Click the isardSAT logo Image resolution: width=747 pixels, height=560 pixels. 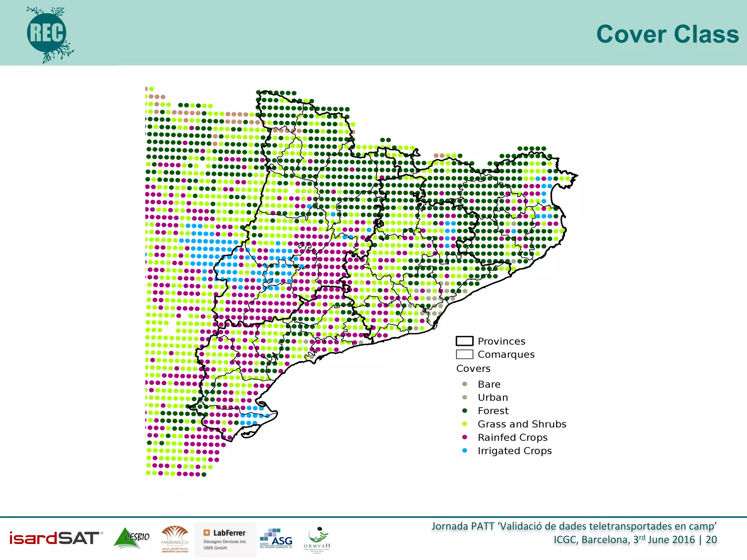[x=55, y=538]
